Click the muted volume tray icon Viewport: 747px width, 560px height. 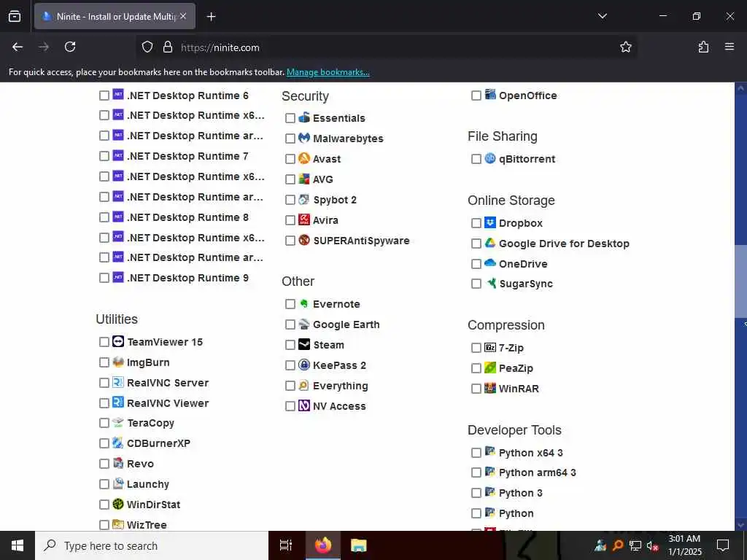click(x=652, y=545)
